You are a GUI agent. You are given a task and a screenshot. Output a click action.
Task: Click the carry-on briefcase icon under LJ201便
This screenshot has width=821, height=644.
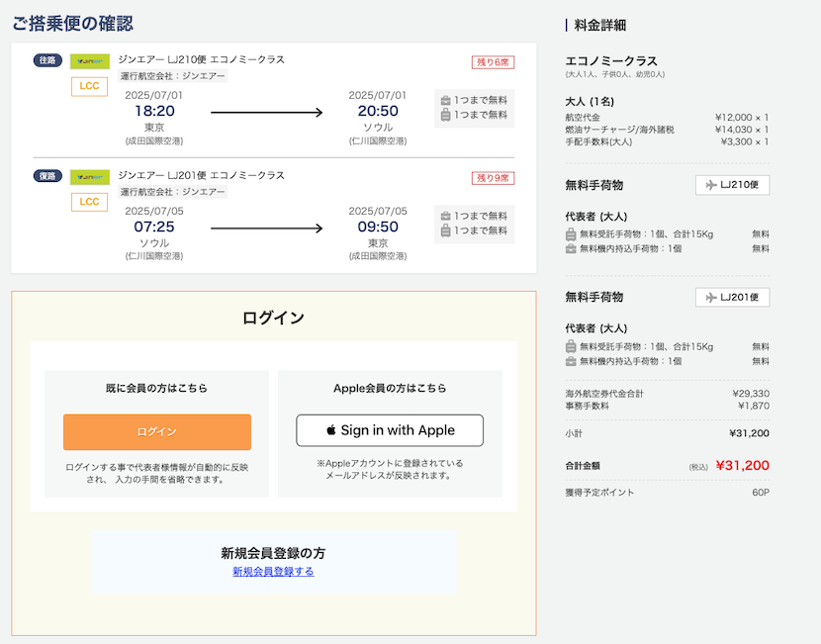click(x=571, y=361)
